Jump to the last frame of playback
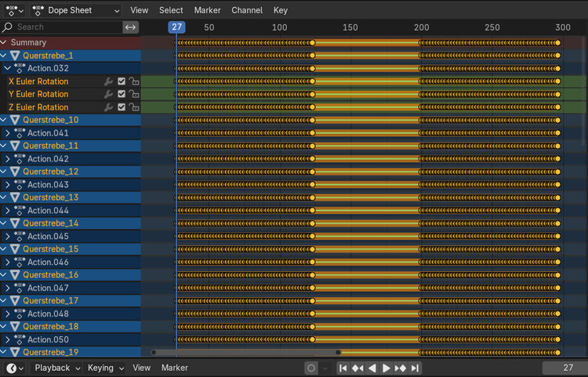The height and width of the screenshot is (377, 588). point(415,368)
